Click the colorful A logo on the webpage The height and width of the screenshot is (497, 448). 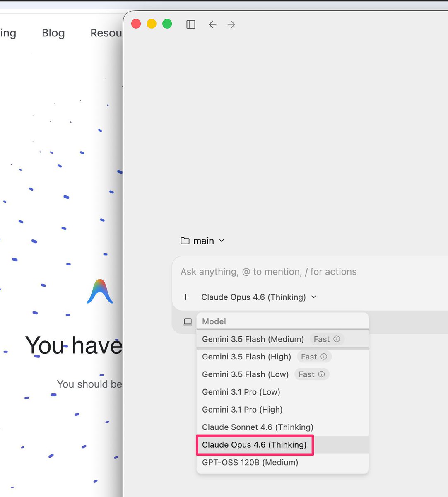[x=100, y=291]
